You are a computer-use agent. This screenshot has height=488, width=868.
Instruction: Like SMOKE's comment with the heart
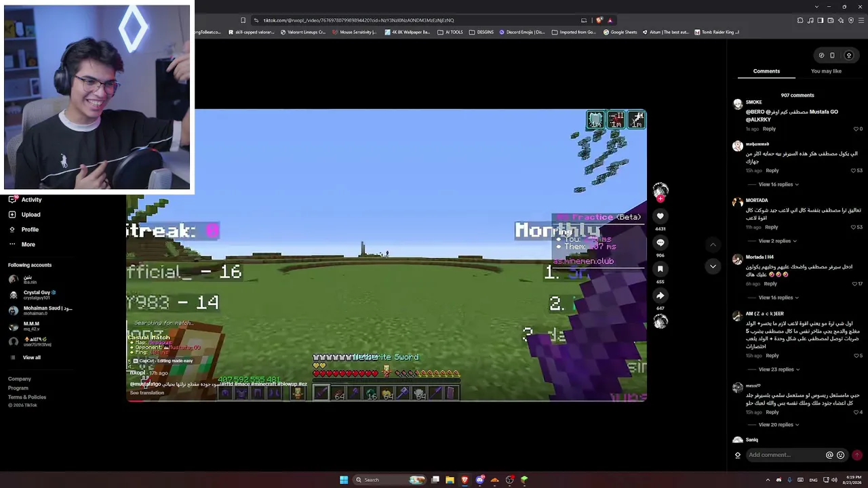pos(856,129)
